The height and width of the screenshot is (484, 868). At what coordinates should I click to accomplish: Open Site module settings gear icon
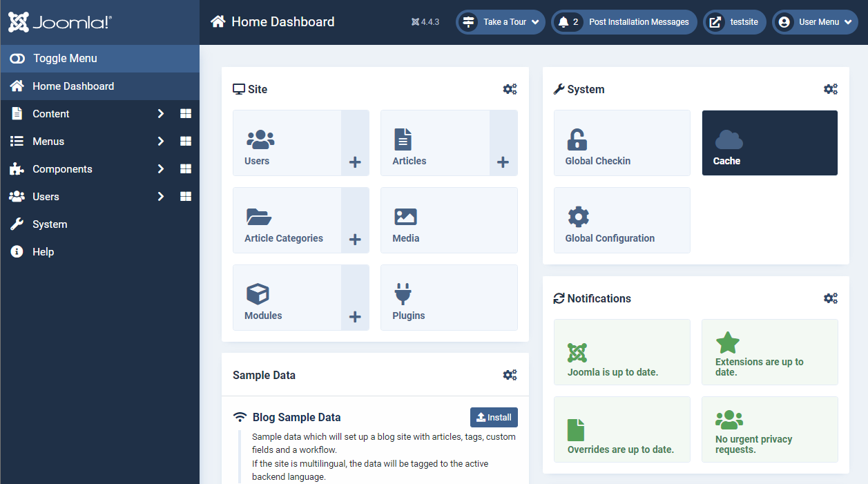click(510, 89)
